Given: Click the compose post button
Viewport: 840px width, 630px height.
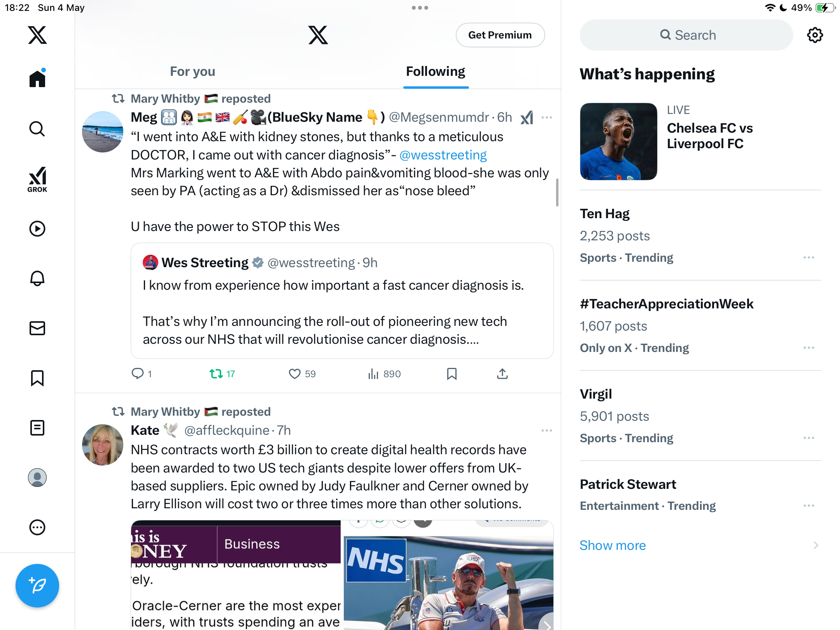Looking at the screenshot, I should tap(37, 586).
